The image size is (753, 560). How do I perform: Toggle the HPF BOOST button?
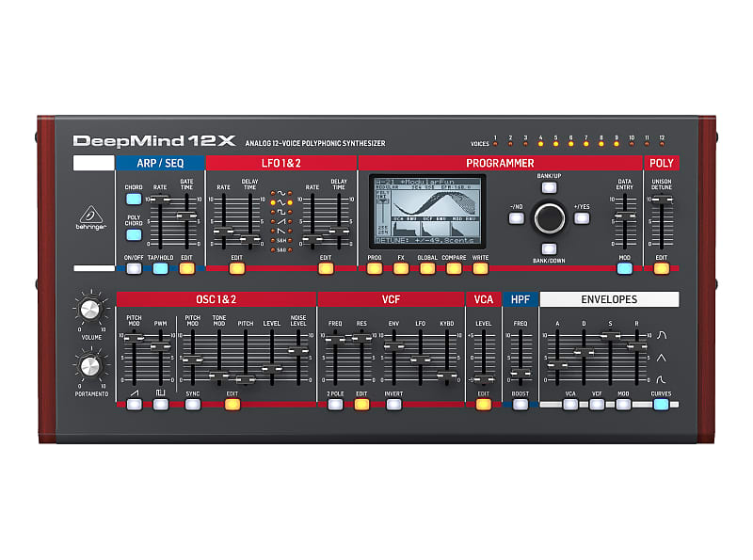pos(521,405)
